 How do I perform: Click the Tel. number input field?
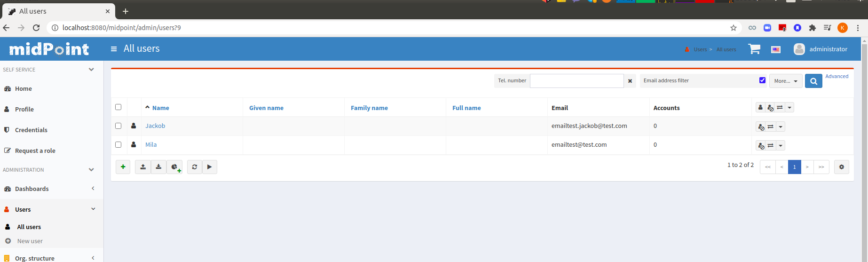coord(576,81)
